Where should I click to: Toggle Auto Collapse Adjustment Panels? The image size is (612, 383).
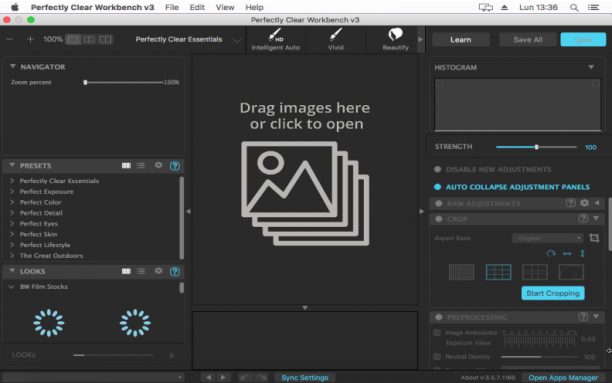pos(438,187)
